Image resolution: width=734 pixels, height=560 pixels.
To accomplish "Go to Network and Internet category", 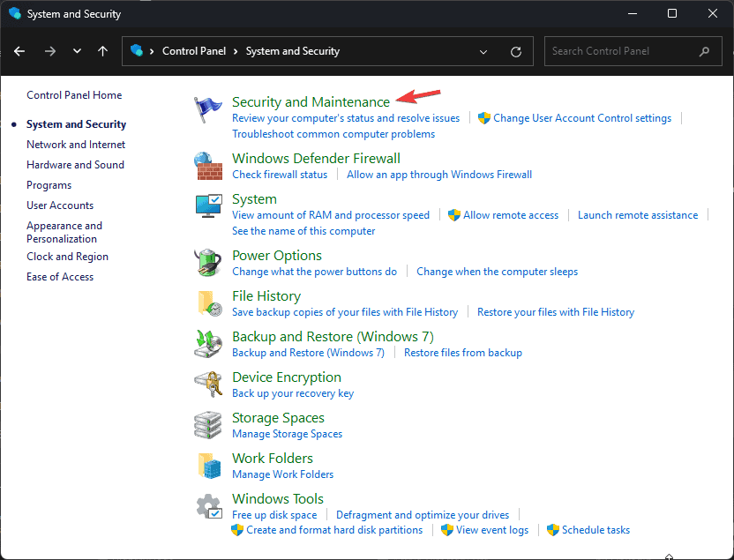I will pyautogui.click(x=76, y=145).
